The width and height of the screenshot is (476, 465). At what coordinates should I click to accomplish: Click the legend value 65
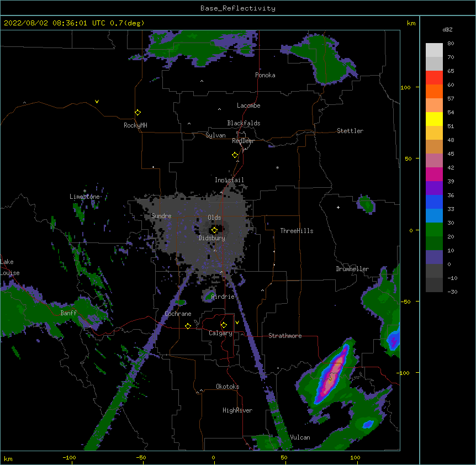coord(451,71)
